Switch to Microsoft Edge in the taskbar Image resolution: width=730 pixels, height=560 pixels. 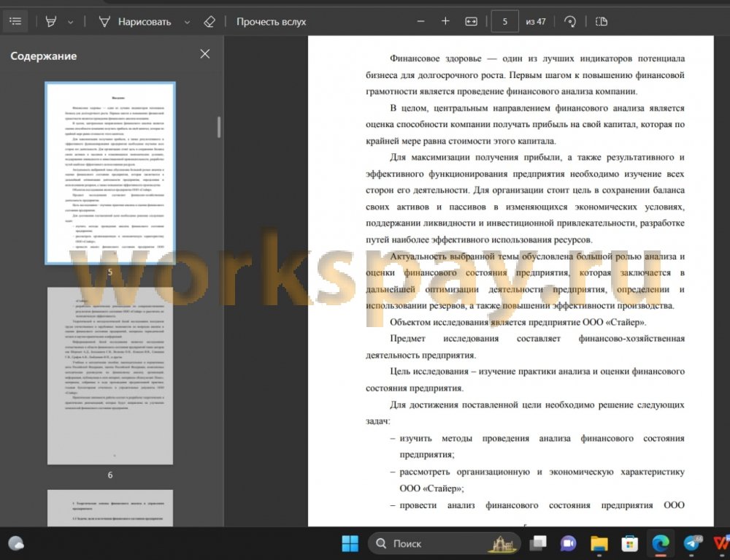660,543
